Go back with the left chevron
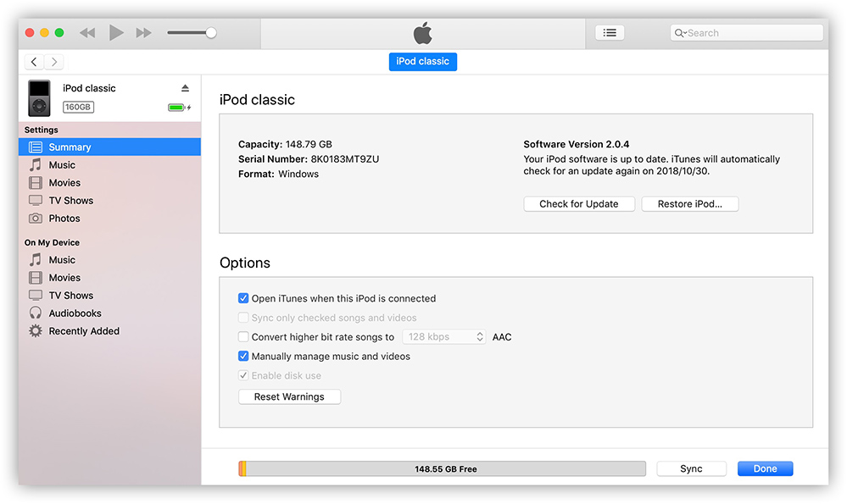 coord(34,62)
